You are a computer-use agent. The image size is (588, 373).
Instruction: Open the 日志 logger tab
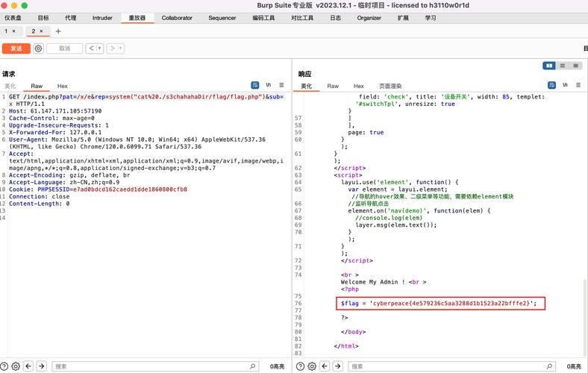tap(335, 18)
